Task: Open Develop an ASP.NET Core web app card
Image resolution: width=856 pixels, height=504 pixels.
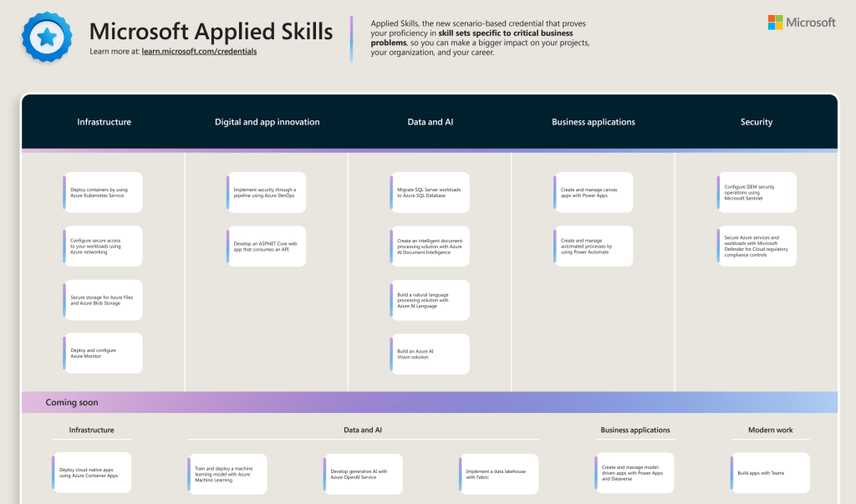Action: pos(267,246)
